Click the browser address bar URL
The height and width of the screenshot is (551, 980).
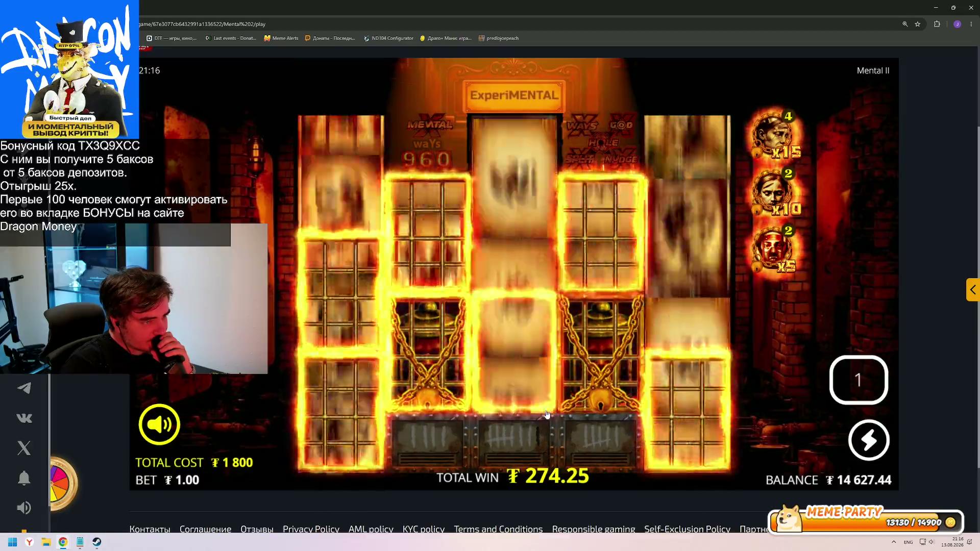(x=202, y=24)
